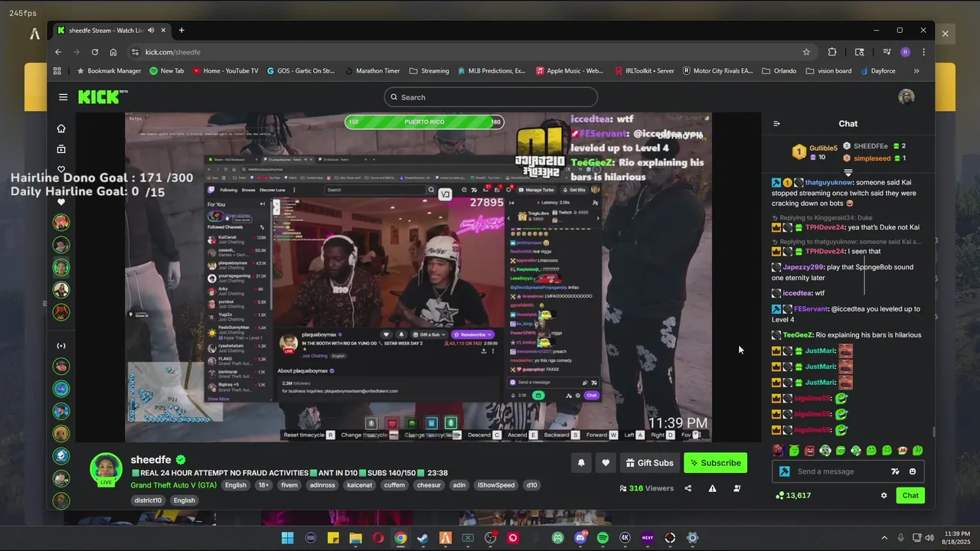Open sheedfe's LIVE profile avatar
Screen dimensions: 980x551
pyautogui.click(x=106, y=469)
